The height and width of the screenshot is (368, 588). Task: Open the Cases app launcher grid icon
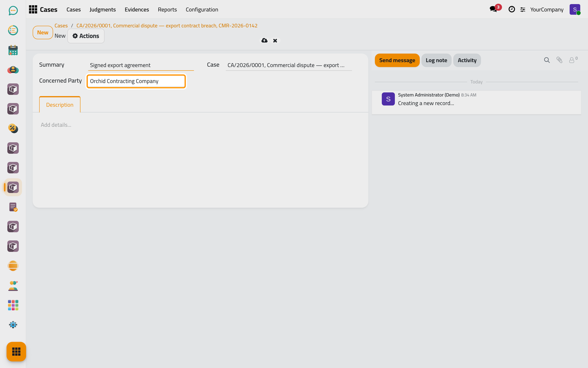coord(33,10)
